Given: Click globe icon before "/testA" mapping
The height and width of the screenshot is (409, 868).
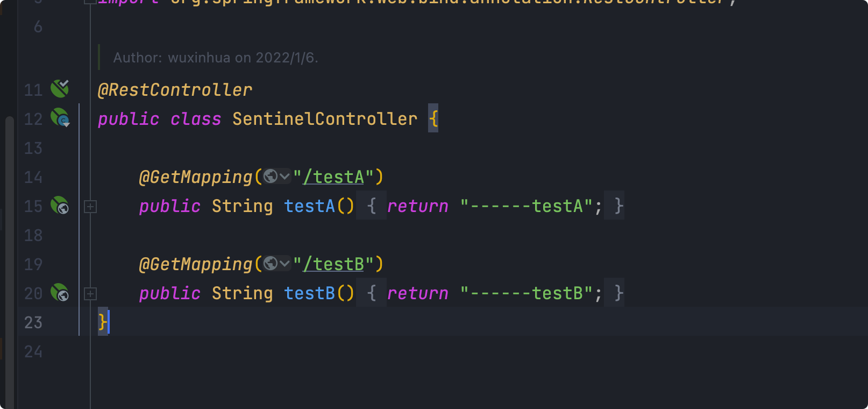Looking at the screenshot, I should (x=271, y=176).
